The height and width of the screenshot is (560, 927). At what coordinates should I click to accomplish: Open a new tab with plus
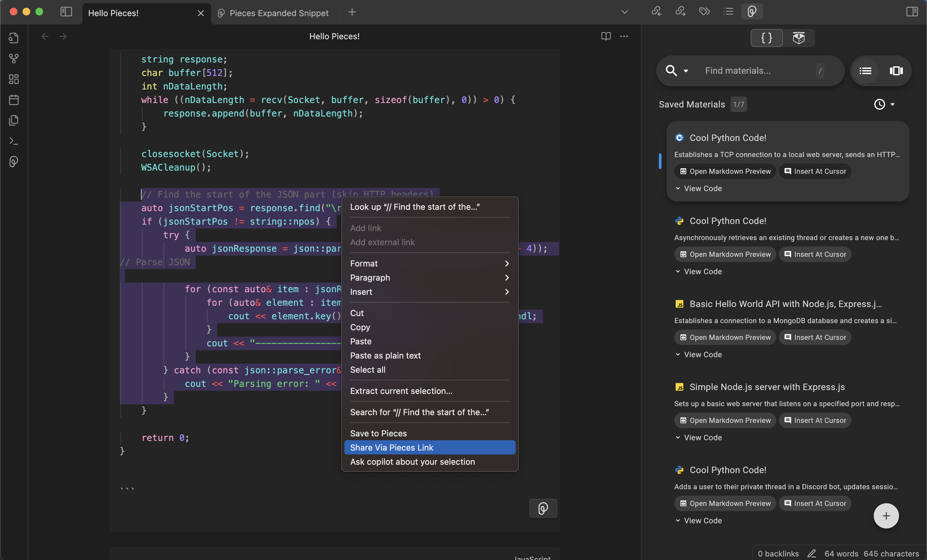(352, 12)
